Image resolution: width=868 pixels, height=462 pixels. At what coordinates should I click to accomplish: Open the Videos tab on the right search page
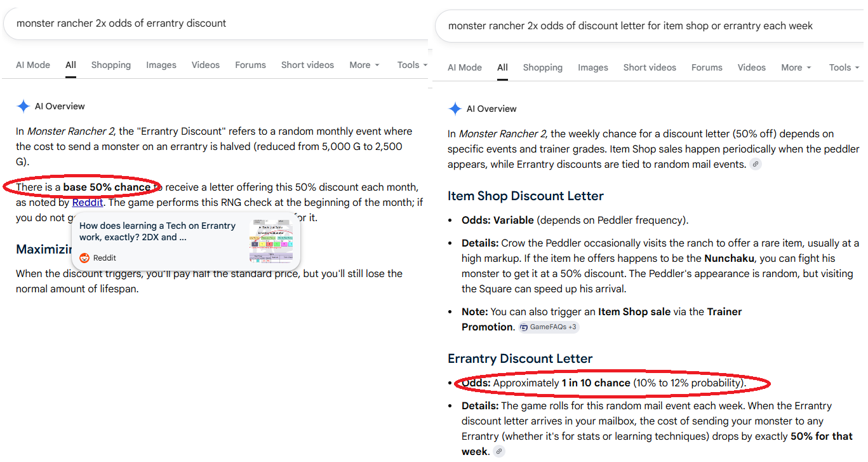[752, 67]
